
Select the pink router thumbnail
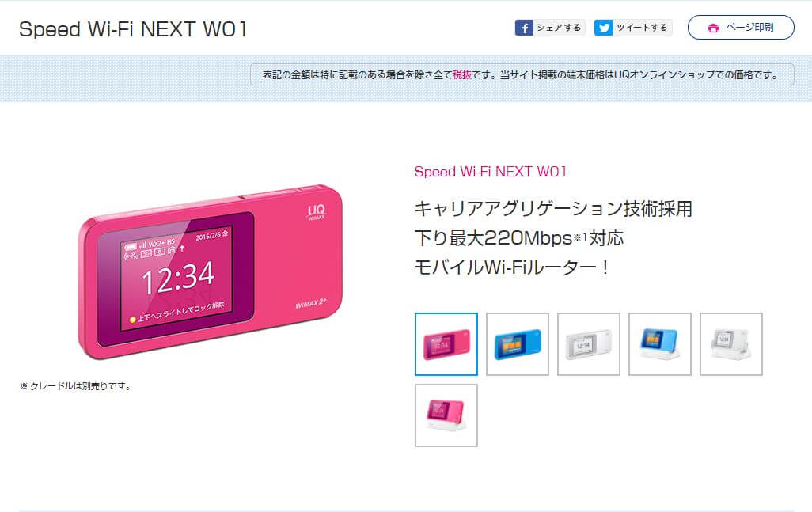(x=446, y=344)
